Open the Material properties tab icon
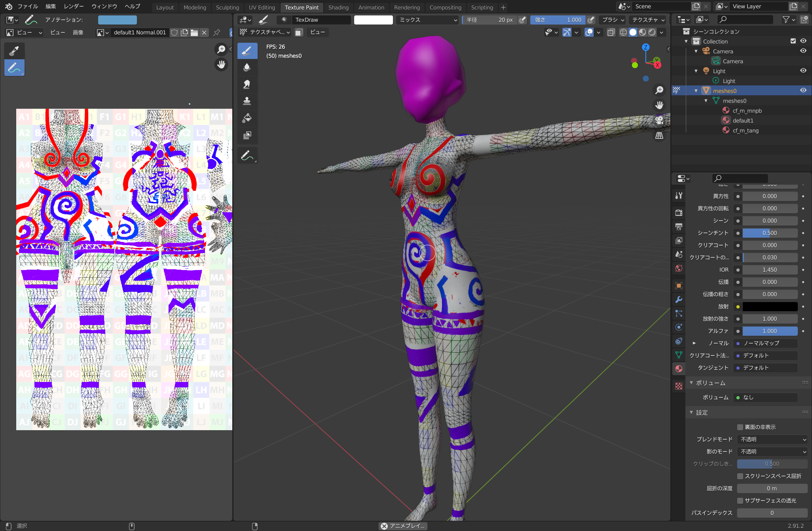This screenshot has height=531, width=812. (x=679, y=368)
